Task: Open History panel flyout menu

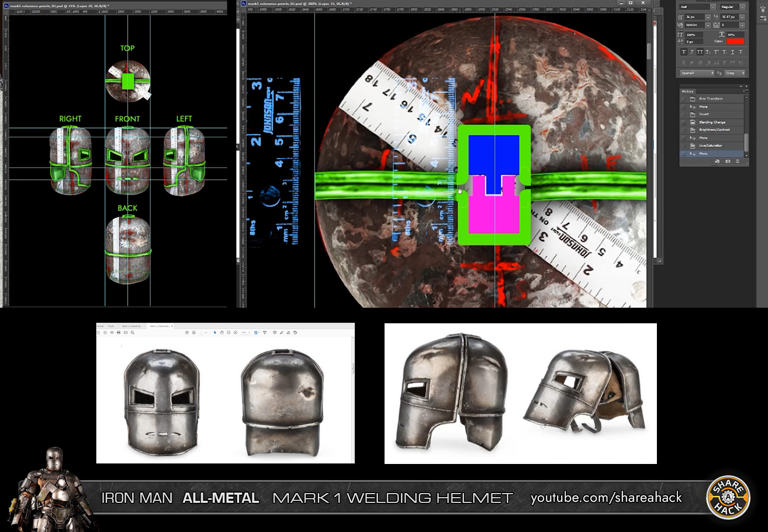Action: coord(745,91)
